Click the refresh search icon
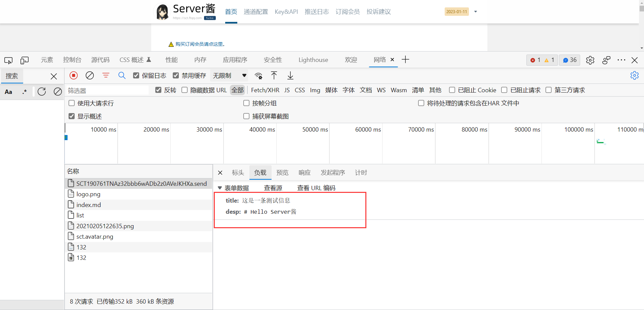This screenshot has width=644, height=310. click(42, 92)
